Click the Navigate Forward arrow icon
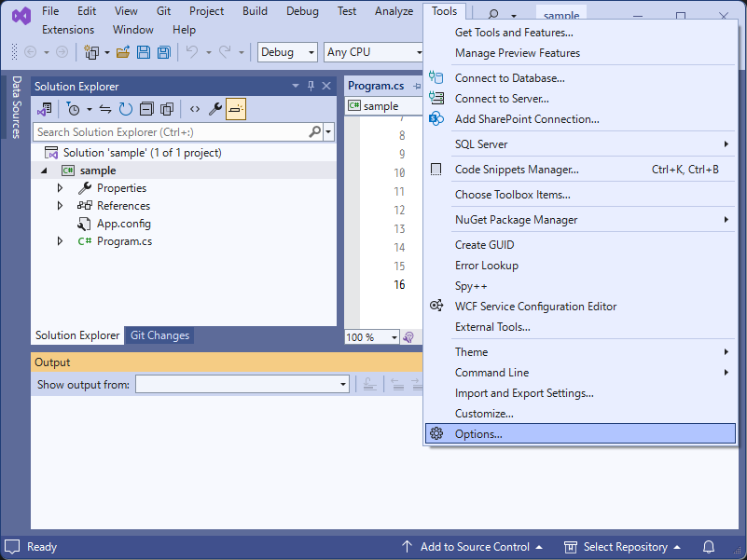Screen dimensions: 747x560 point(62,52)
